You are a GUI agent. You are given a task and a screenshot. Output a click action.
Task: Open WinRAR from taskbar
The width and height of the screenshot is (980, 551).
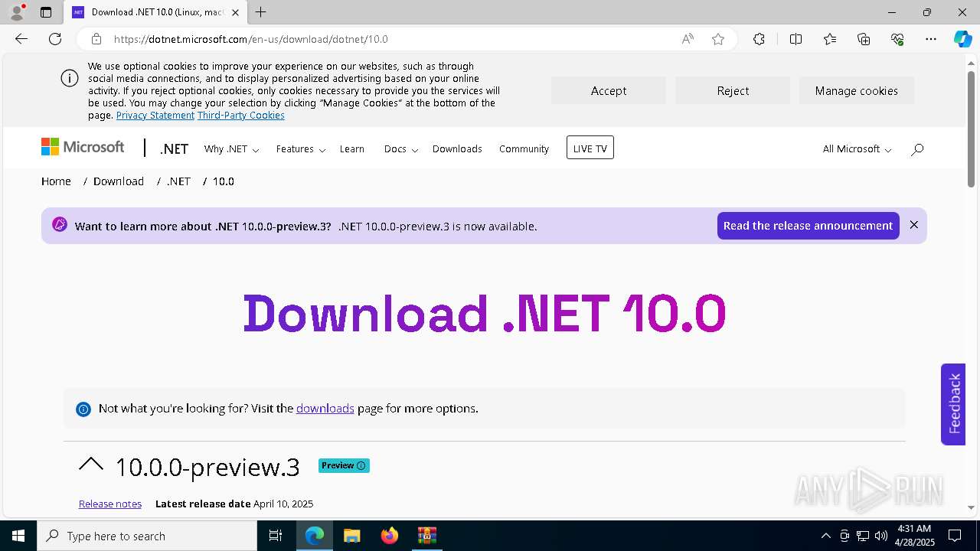(x=426, y=536)
